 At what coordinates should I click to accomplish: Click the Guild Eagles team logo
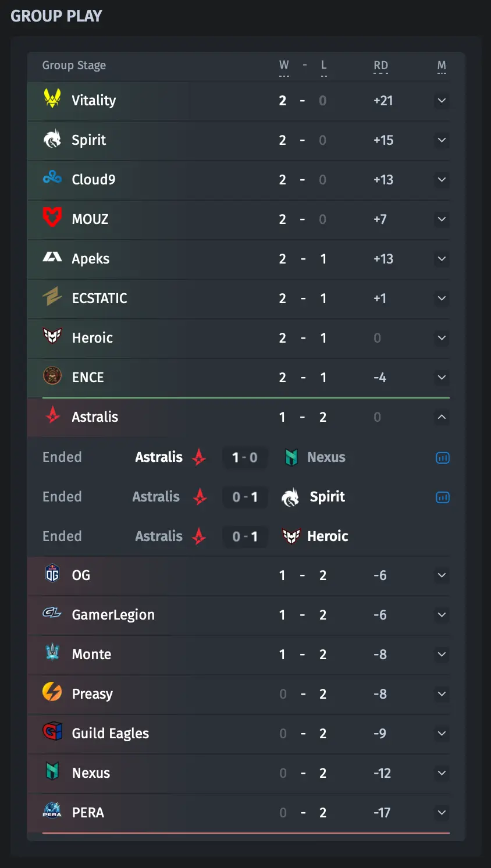click(x=52, y=731)
